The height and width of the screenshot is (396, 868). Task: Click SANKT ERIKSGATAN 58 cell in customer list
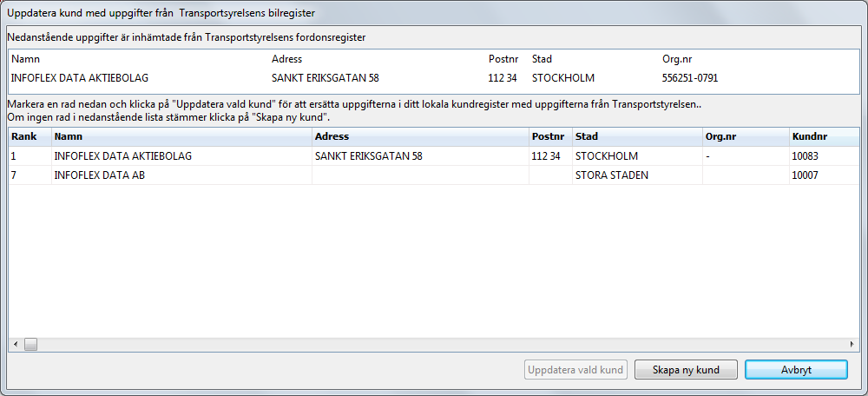[x=420, y=156]
